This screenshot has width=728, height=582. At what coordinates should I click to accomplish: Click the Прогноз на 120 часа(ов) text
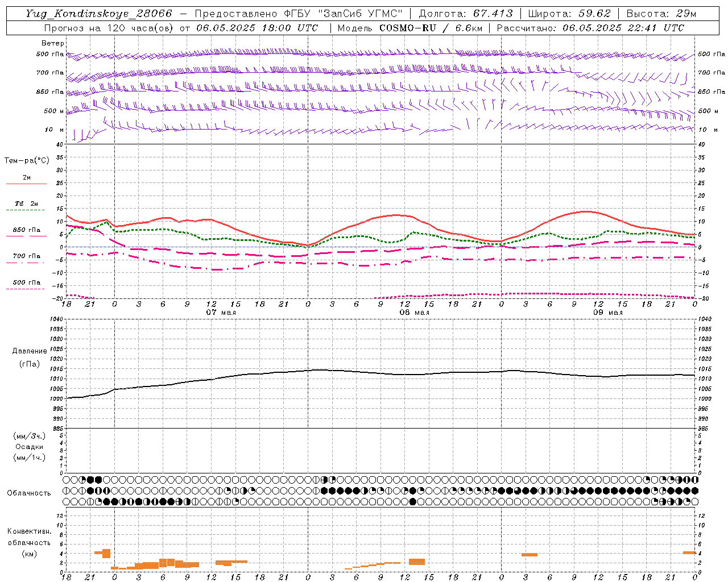(110, 28)
